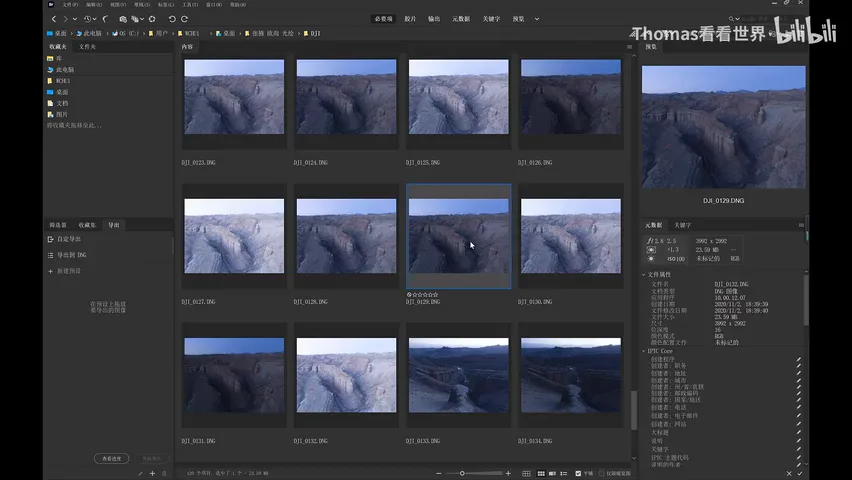The height and width of the screenshot is (480, 852).
Task: Click the plus beside 新建预设
Action: pyautogui.click(x=51, y=271)
